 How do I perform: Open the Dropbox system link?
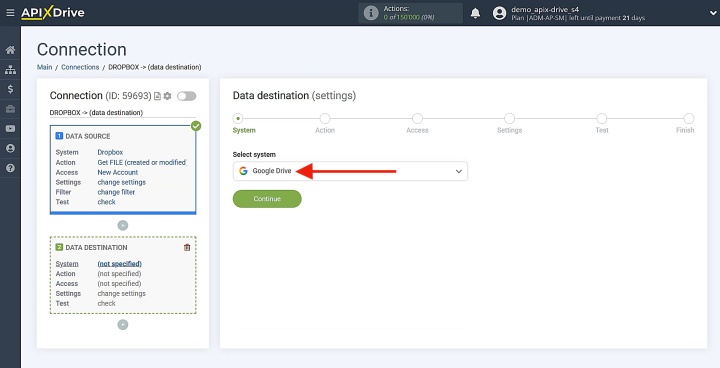tap(110, 152)
